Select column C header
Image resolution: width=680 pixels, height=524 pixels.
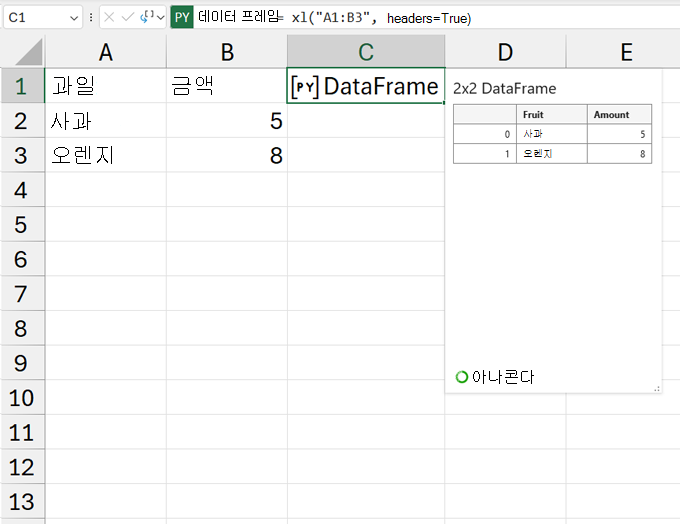pyautogui.click(x=366, y=52)
